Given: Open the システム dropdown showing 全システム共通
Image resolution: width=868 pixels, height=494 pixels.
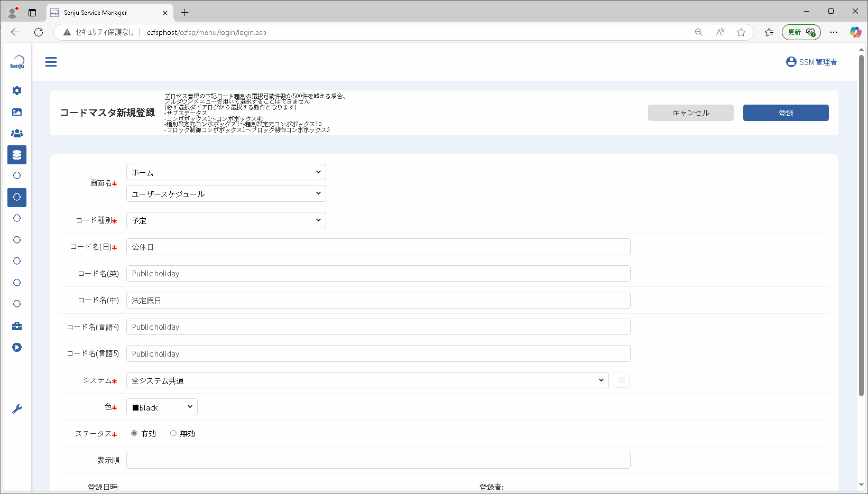Looking at the screenshot, I should point(367,380).
